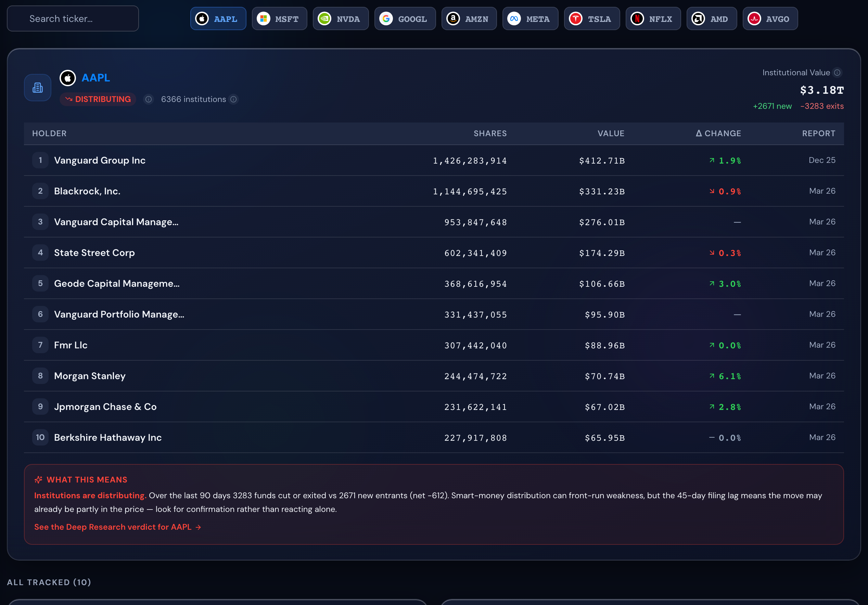The image size is (868, 605).
Task: Click the HOLDER column header
Action: [x=49, y=133]
